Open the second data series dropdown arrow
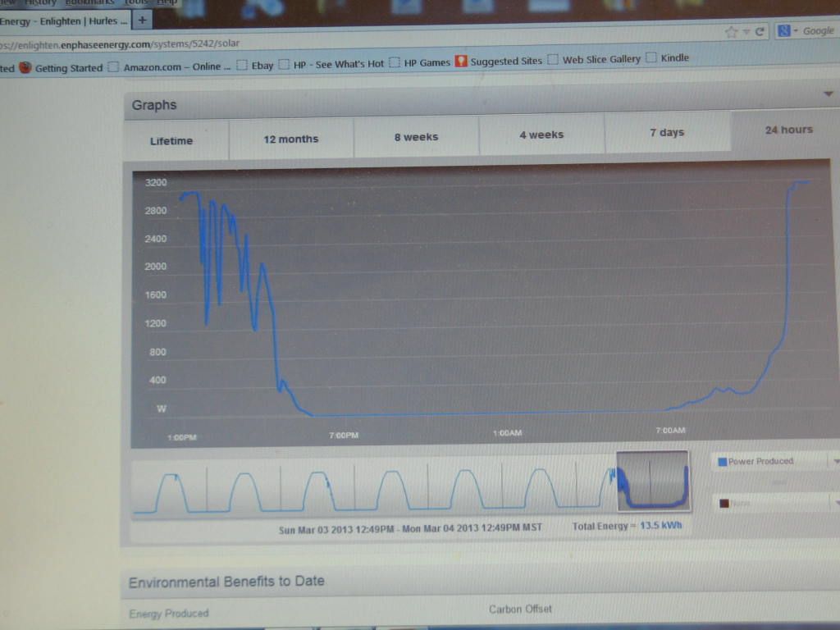The width and height of the screenshot is (840, 630). point(835,502)
